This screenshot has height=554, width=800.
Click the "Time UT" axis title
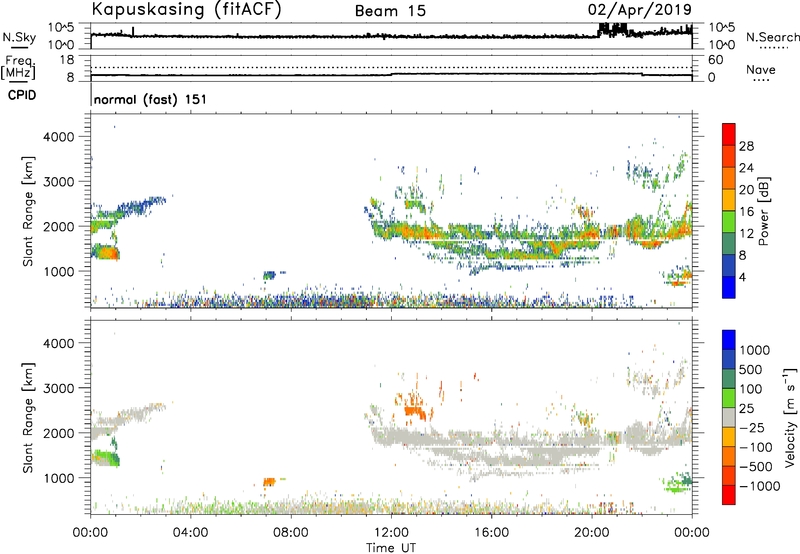tap(391, 548)
